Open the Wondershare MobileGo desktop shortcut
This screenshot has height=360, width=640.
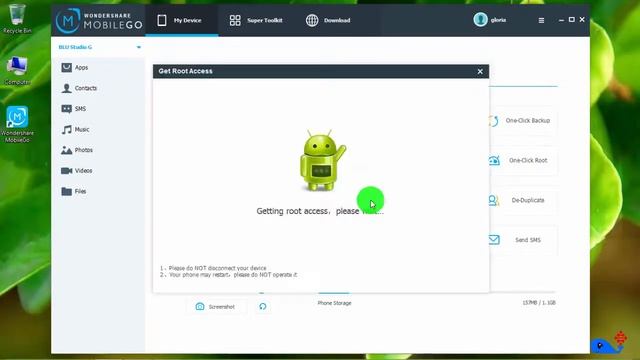tap(17, 124)
